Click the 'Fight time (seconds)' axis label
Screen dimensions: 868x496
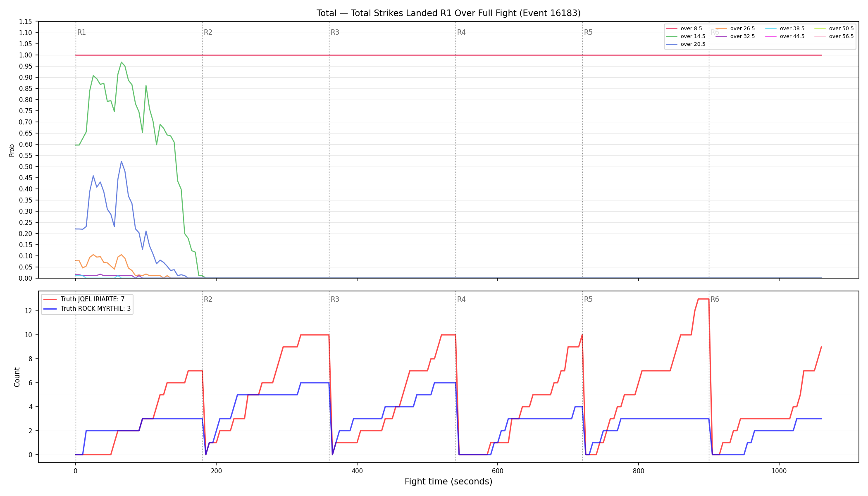[x=448, y=482]
